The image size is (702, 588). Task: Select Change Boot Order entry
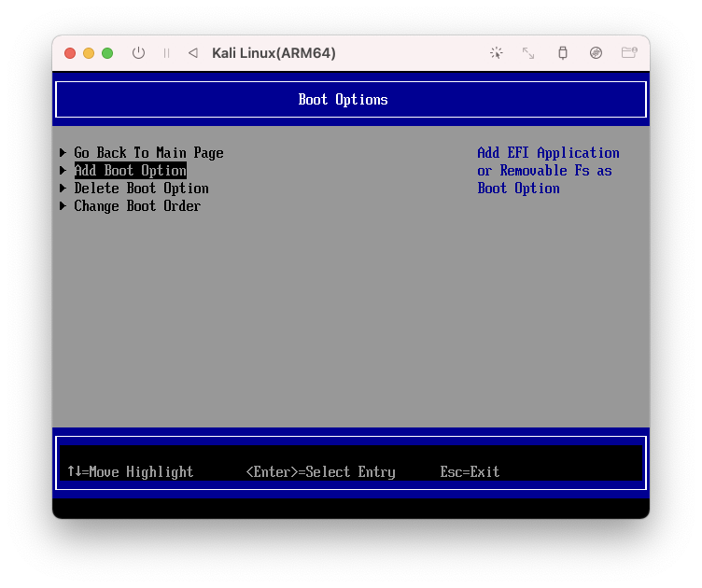pos(137,206)
